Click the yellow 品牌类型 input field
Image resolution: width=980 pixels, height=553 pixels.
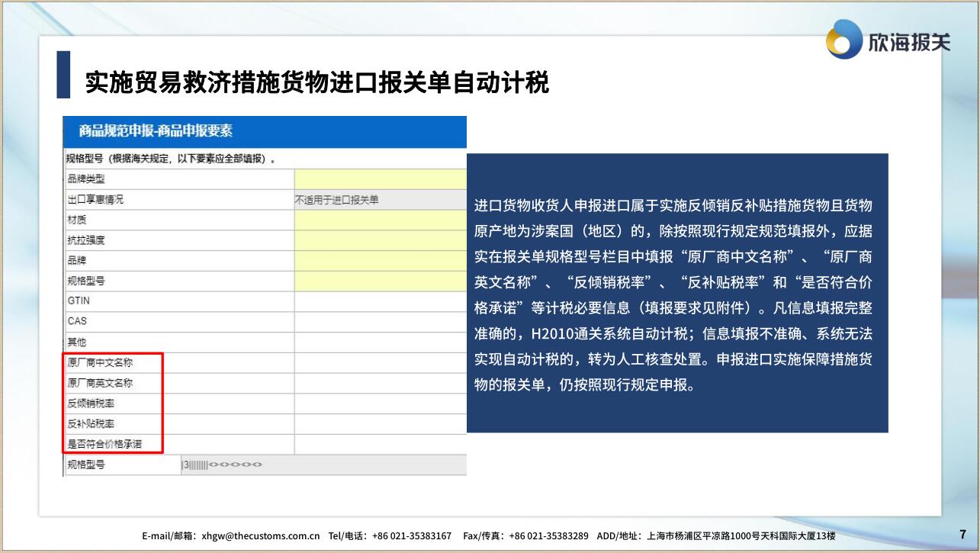(x=380, y=179)
